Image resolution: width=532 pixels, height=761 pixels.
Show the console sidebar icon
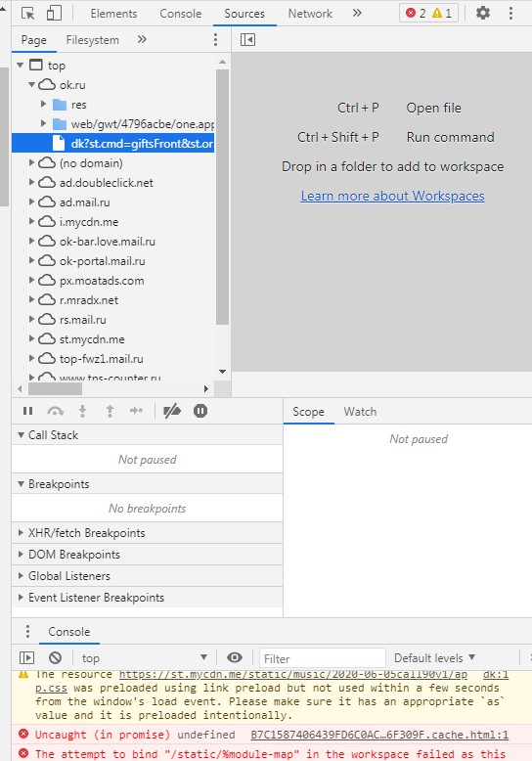(26, 657)
